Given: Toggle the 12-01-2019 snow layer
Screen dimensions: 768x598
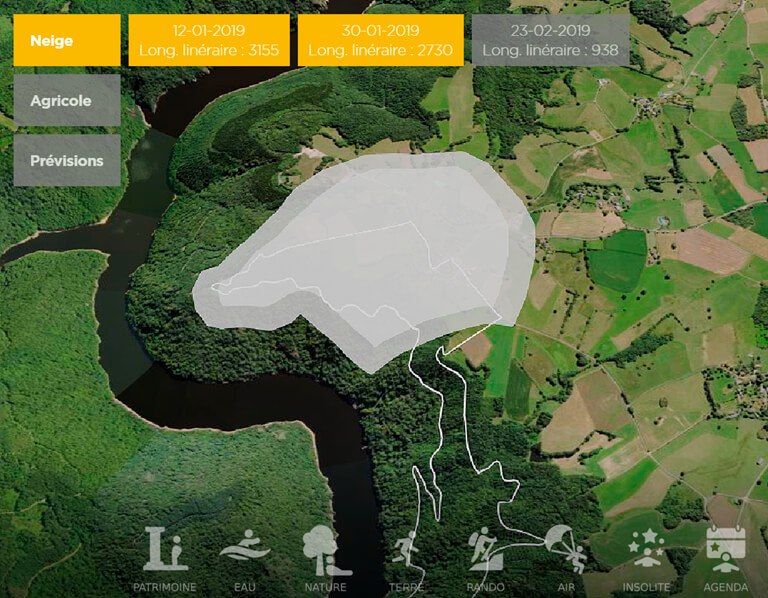Looking at the screenshot, I should 209,40.
